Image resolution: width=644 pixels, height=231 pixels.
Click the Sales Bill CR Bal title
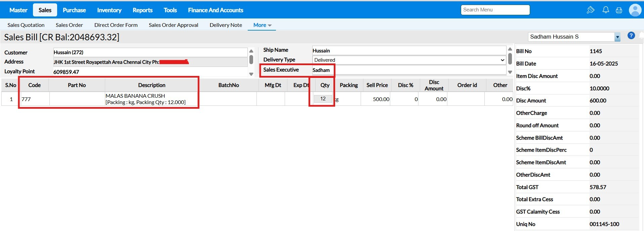pos(62,37)
